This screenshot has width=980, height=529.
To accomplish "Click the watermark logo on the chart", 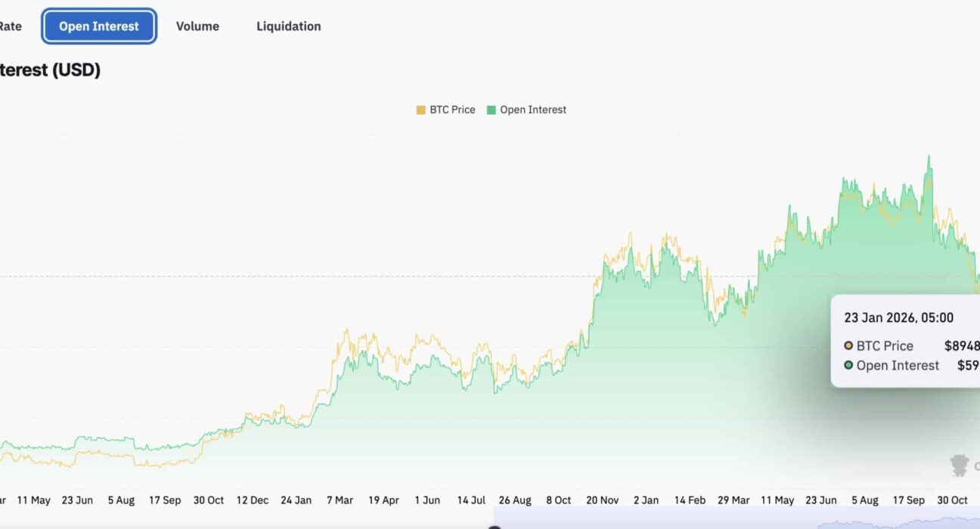I will [x=960, y=465].
